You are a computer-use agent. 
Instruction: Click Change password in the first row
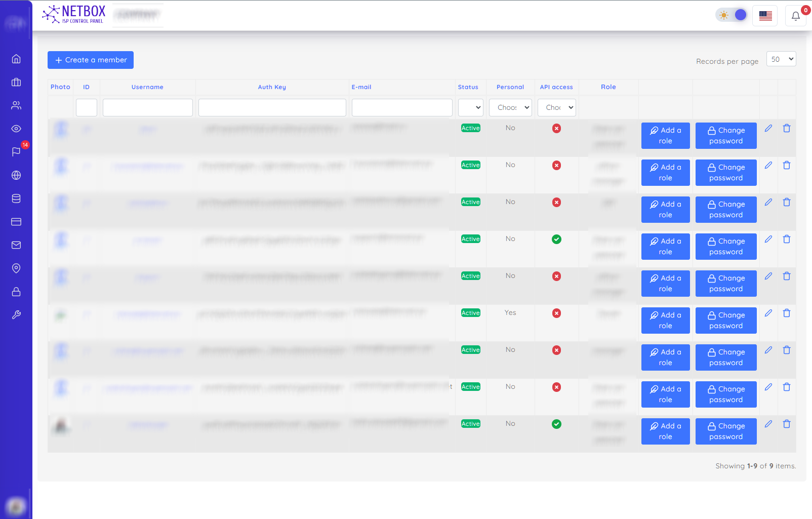pyautogui.click(x=725, y=136)
